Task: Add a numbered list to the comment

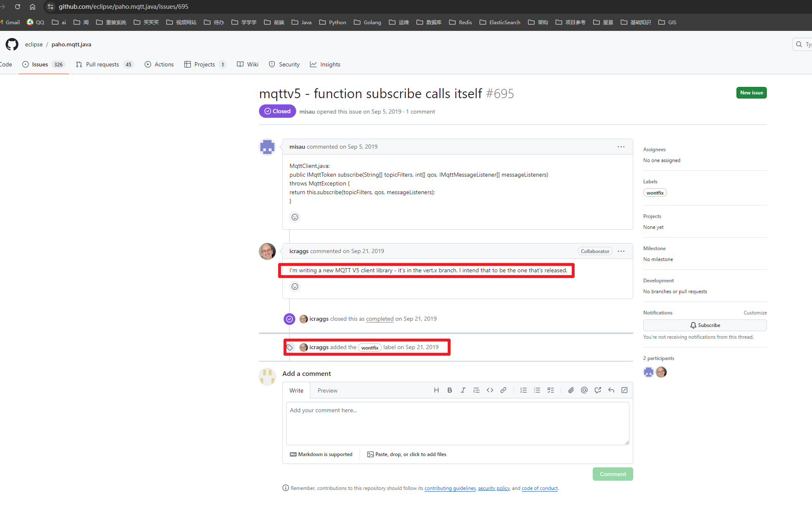Action: pyautogui.click(x=523, y=390)
